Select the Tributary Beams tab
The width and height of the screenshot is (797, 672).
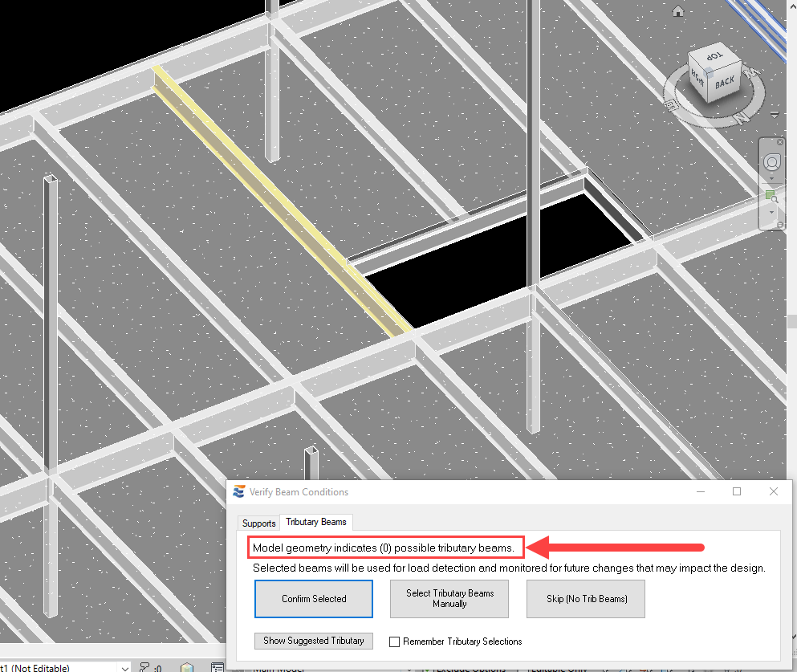click(x=316, y=522)
